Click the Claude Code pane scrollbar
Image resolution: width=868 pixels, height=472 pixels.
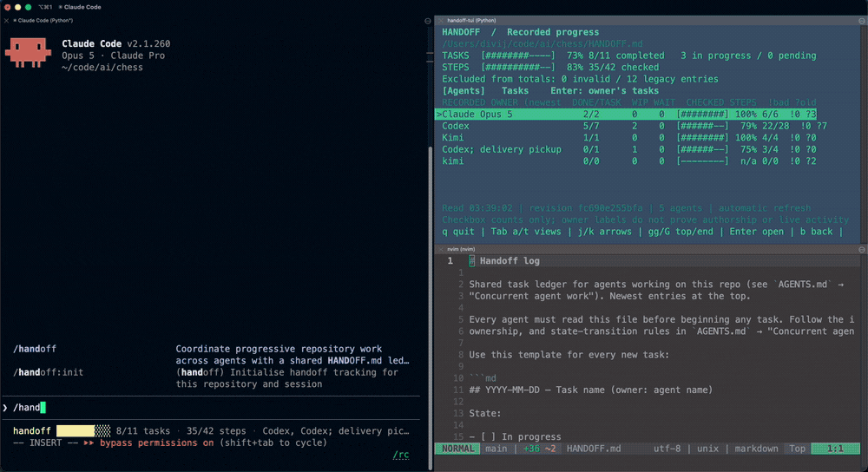tap(431, 307)
